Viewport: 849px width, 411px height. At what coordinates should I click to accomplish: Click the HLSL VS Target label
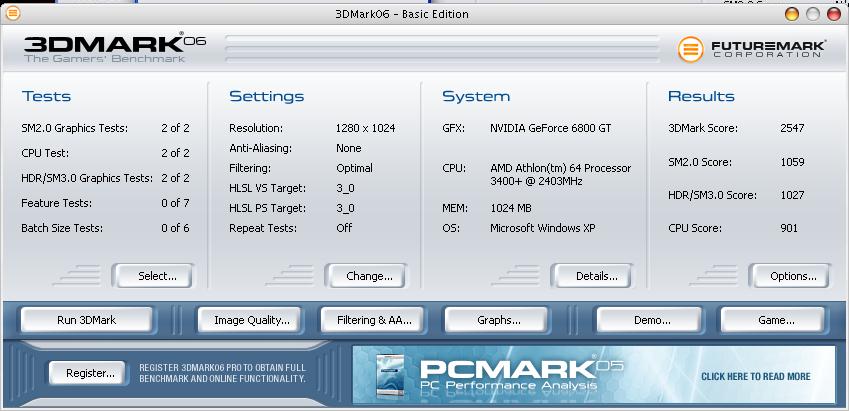pyautogui.click(x=267, y=188)
